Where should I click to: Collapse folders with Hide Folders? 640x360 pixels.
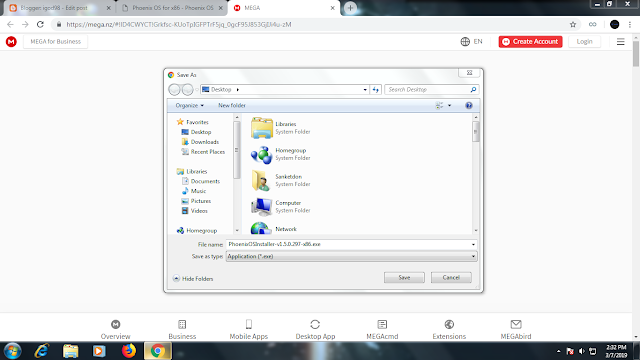pyautogui.click(x=193, y=279)
